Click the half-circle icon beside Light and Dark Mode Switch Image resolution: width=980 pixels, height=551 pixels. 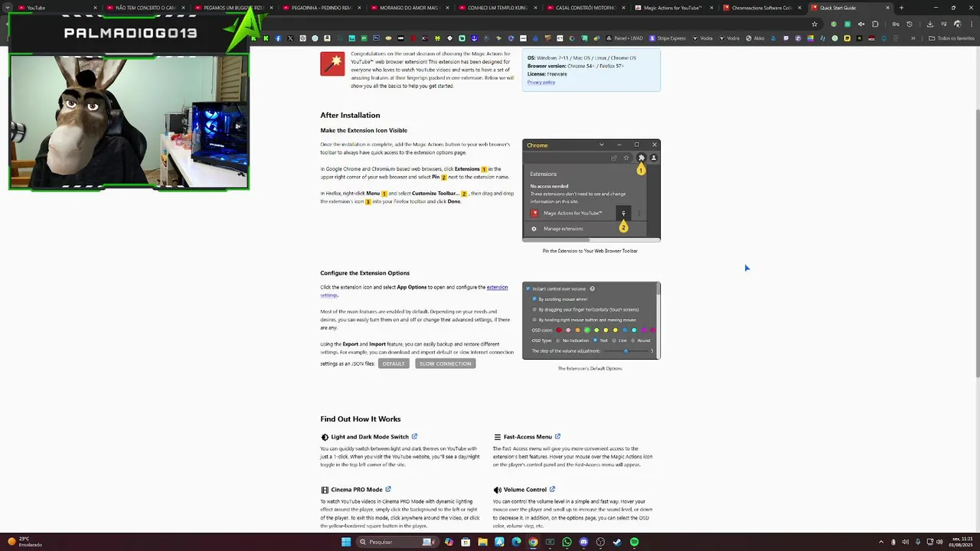tap(325, 437)
